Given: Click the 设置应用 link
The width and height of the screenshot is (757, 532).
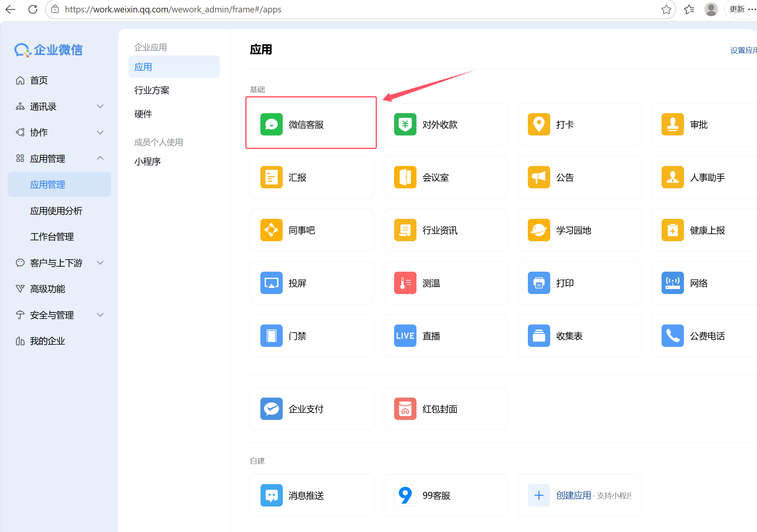Looking at the screenshot, I should (x=744, y=50).
